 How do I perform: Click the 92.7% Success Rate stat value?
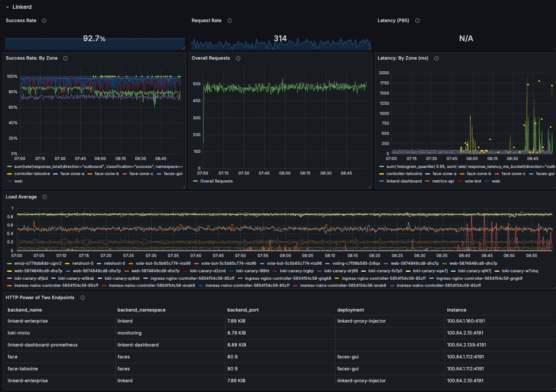click(94, 39)
